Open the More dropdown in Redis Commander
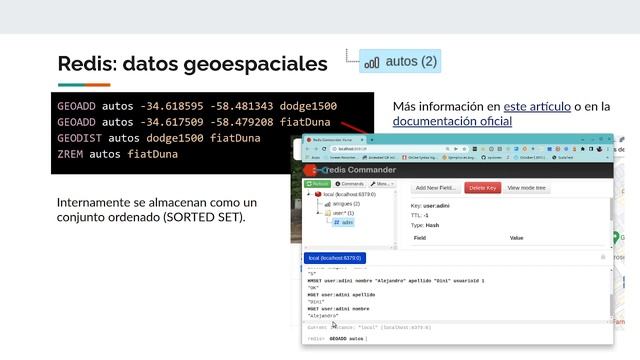The width and height of the screenshot is (640, 360). coord(382,184)
